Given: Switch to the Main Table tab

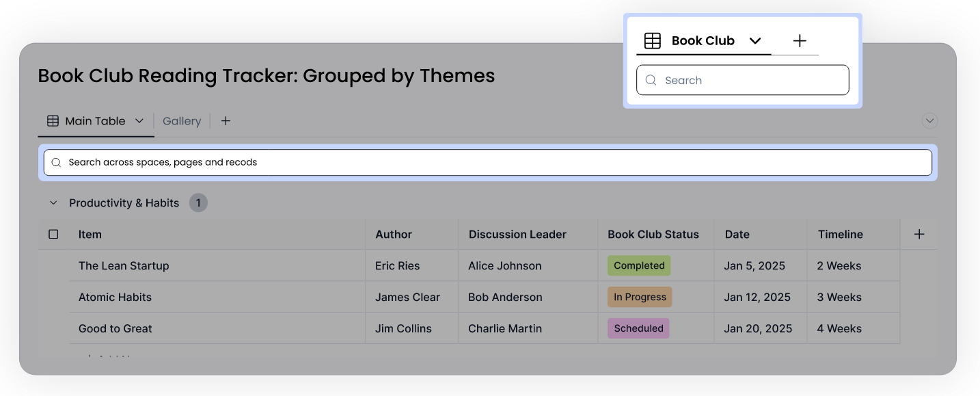Looking at the screenshot, I should click(x=96, y=121).
